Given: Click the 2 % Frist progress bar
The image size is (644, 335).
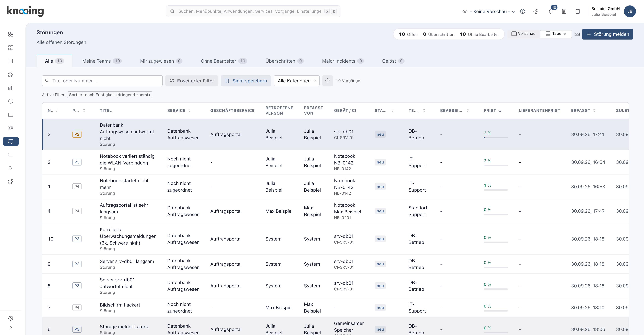Looking at the screenshot, I should [496, 165].
